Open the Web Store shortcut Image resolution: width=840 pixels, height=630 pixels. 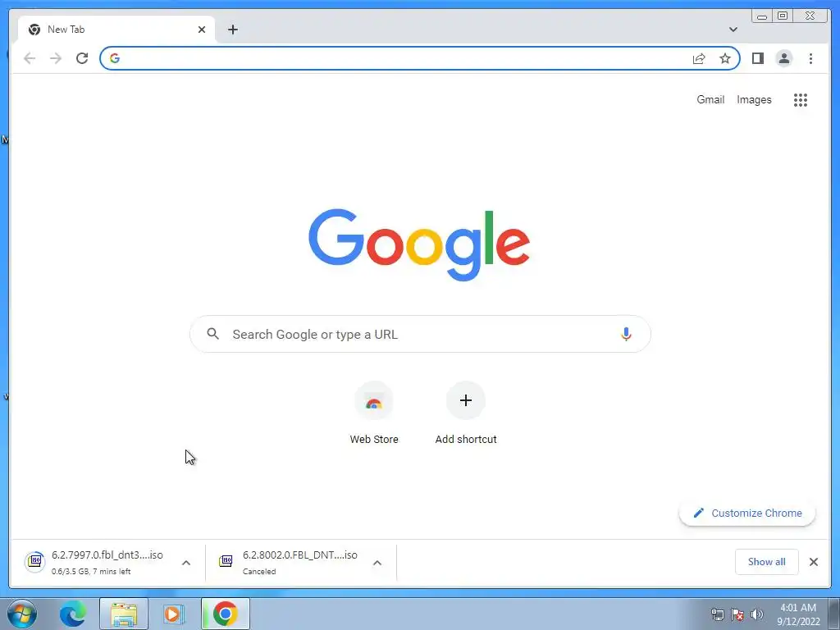(x=374, y=413)
